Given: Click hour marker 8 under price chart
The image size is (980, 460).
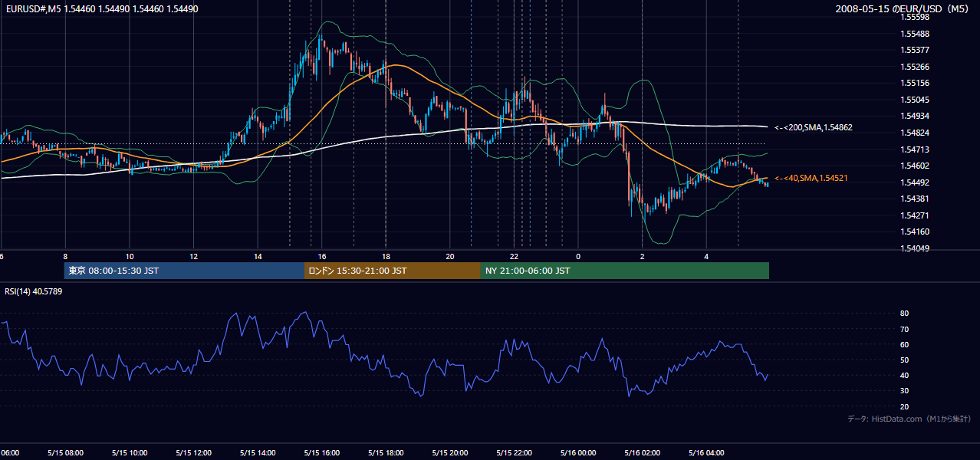Looking at the screenshot, I should tap(65, 256).
